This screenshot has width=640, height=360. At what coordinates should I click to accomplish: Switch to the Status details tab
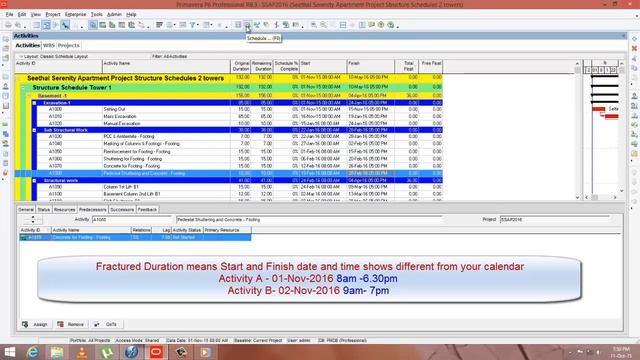click(x=44, y=209)
